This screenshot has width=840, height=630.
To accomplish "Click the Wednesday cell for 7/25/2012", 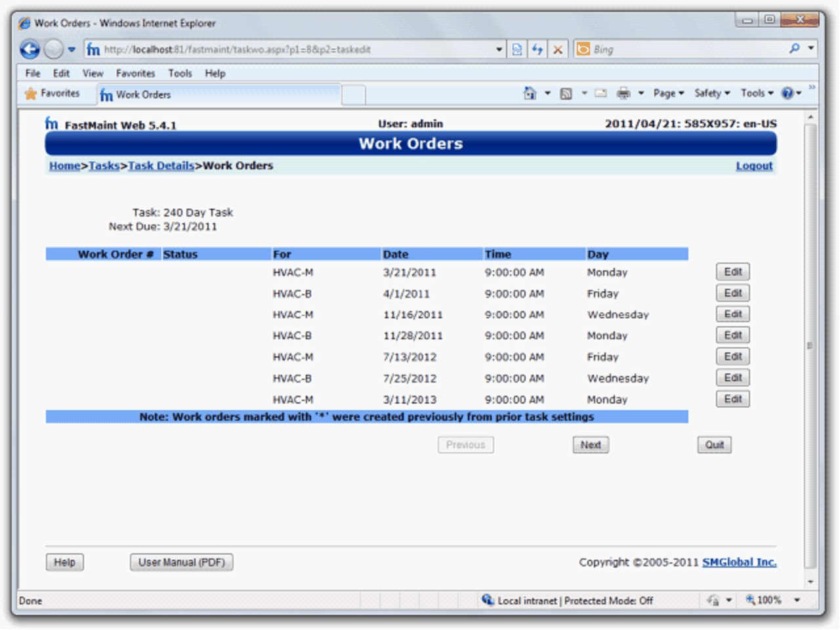I will [x=618, y=378].
